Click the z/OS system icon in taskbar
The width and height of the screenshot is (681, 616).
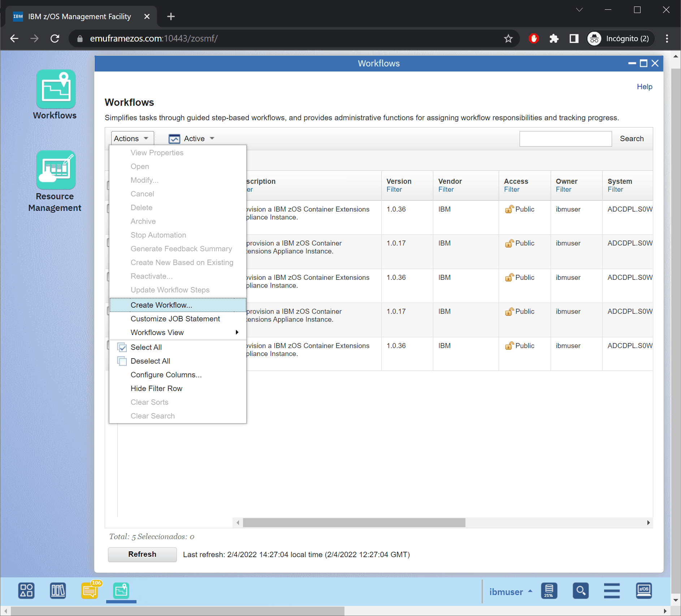643,591
